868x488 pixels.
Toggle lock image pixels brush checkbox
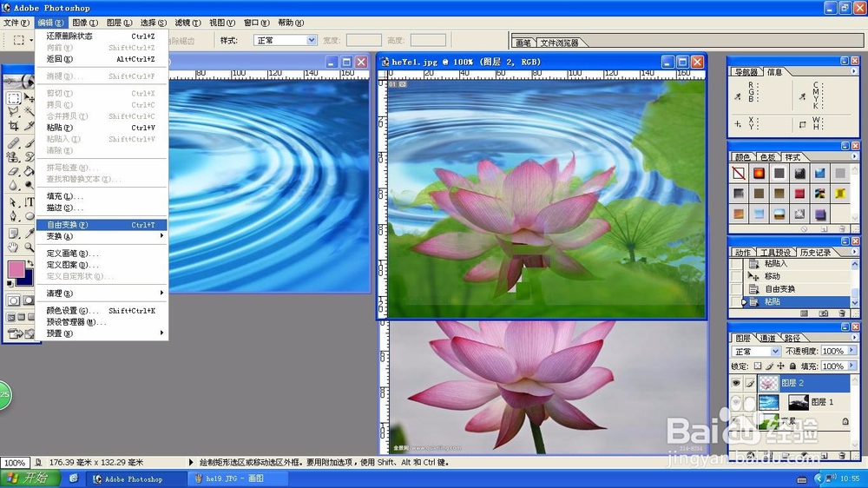click(769, 366)
